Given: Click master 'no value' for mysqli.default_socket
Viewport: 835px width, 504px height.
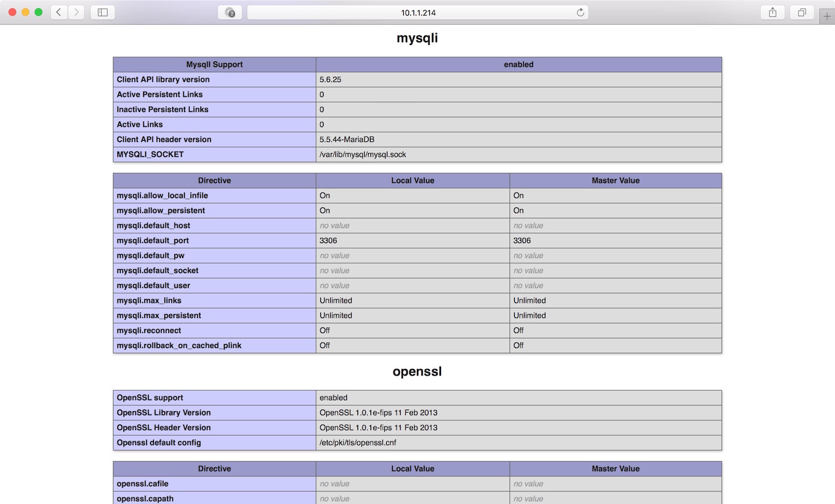Looking at the screenshot, I should pos(528,271).
